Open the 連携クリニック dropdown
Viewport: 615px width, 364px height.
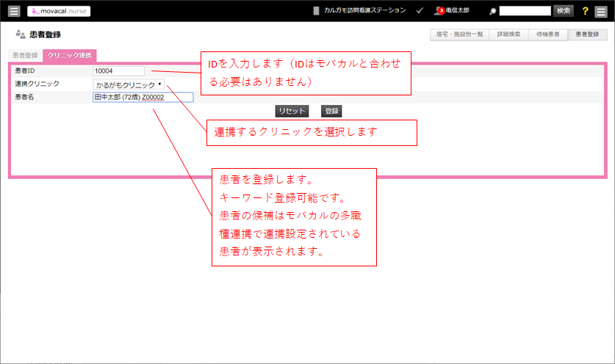[129, 84]
